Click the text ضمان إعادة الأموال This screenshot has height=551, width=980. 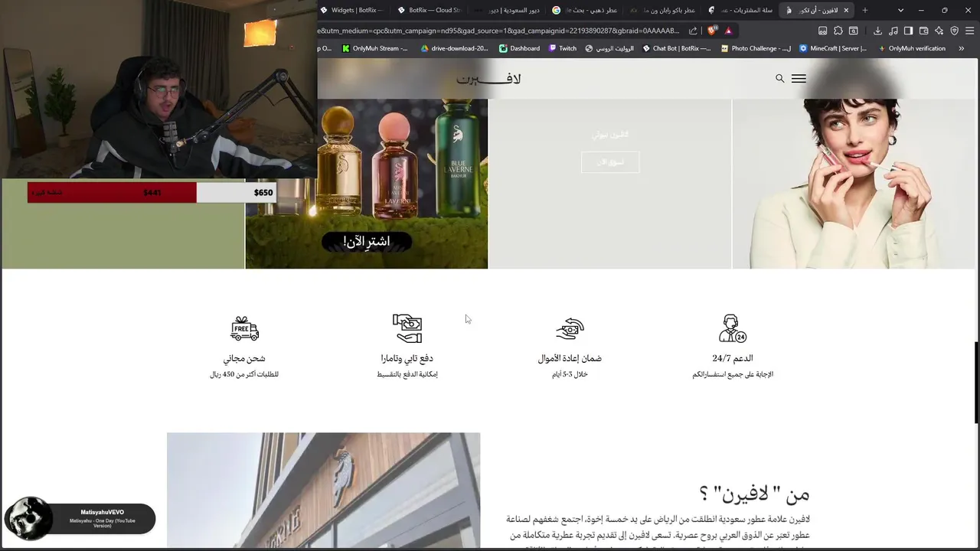[570, 358]
